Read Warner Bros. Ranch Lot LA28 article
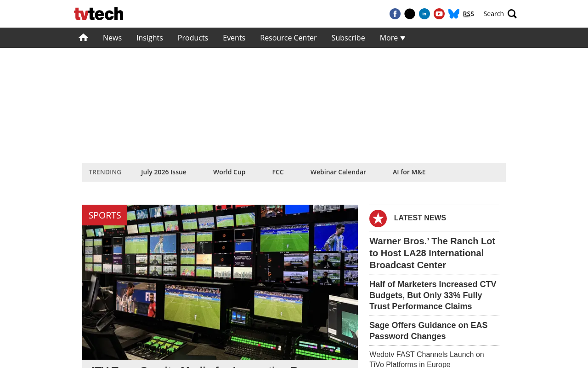This screenshot has height=368, width=588. point(432,253)
